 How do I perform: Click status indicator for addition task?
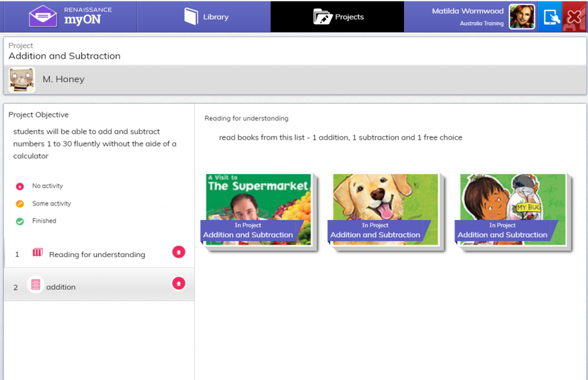click(179, 284)
